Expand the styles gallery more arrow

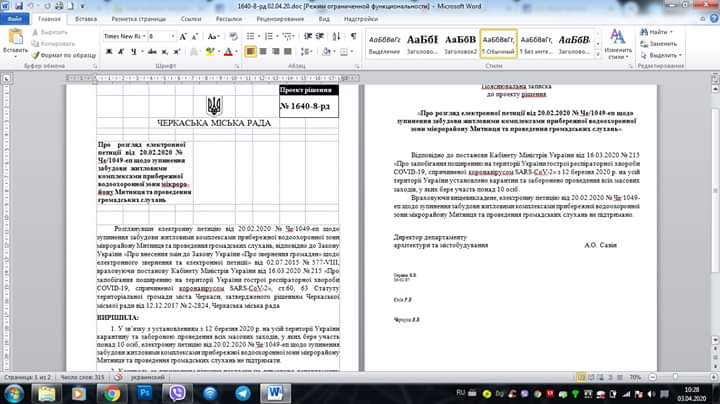click(x=597, y=54)
